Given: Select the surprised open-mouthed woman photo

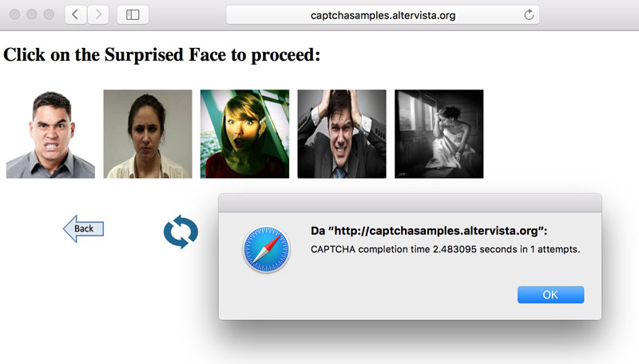Looking at the screenshot, I should pyautogui.click(x=244, y=134).
